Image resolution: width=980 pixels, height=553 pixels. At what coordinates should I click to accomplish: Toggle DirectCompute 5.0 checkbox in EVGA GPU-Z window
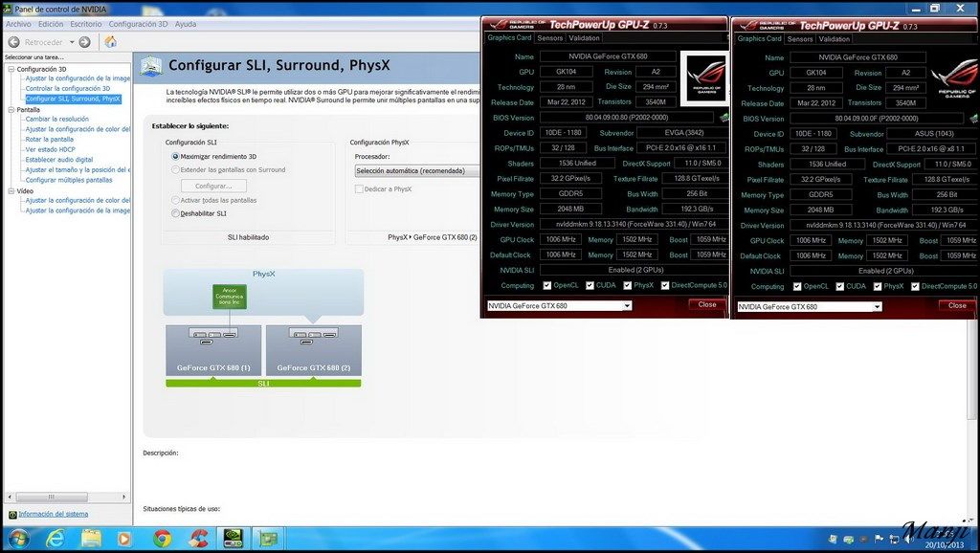665,285
